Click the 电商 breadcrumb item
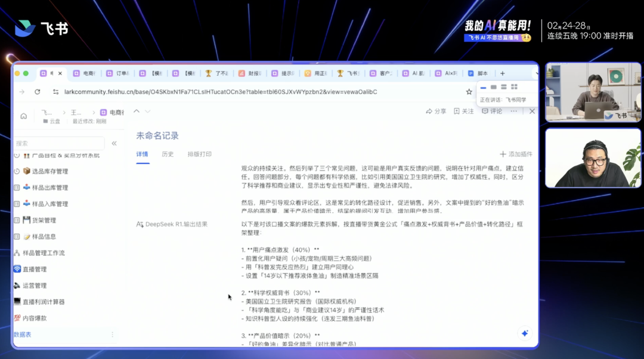The height and width of the screenshot is (359, 644). coord(112,112)
